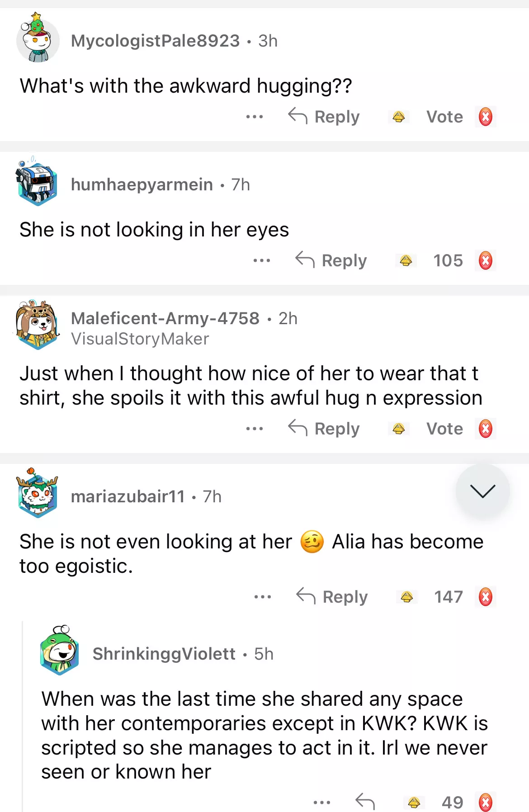Reply to humhaepyarmein's comment

pos(331,261)
